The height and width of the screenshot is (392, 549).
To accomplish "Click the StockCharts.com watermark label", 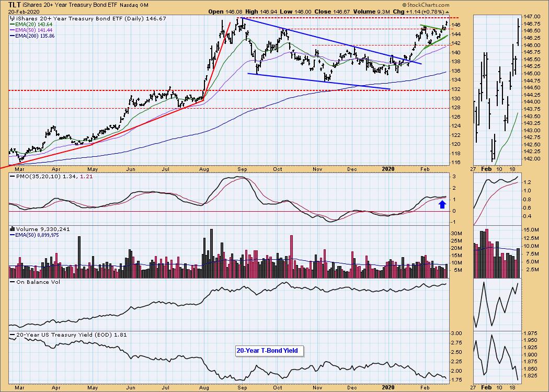I will click(426, 5).
